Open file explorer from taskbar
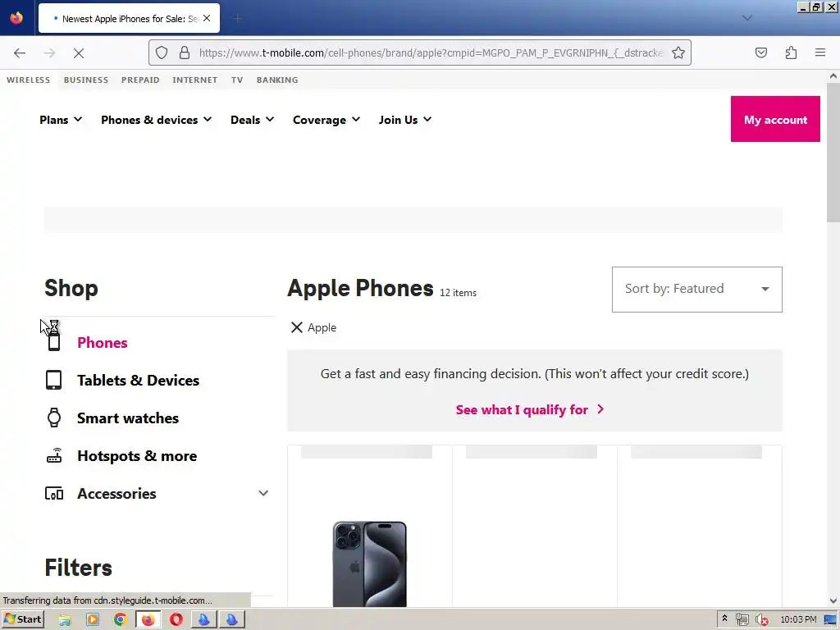 tap(65, 620)
